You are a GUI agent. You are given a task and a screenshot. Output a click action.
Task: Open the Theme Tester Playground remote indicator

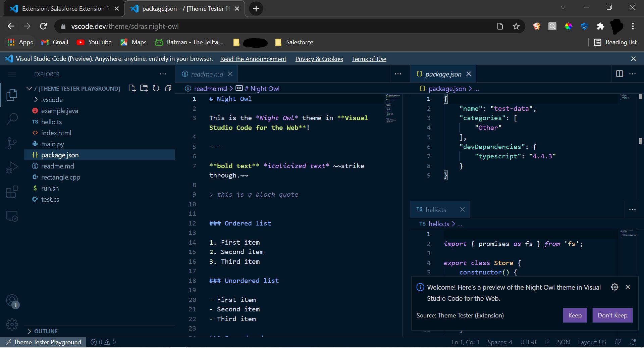43,342
